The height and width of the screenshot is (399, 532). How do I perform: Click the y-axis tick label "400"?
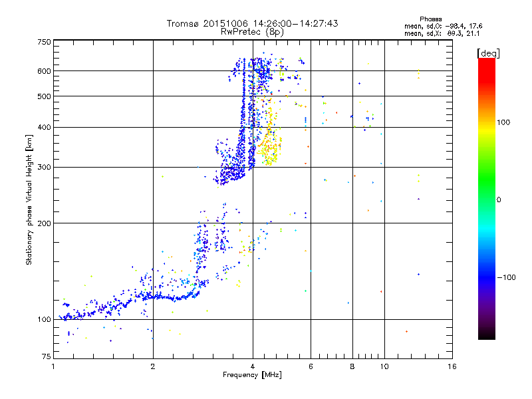pos(44,128)
